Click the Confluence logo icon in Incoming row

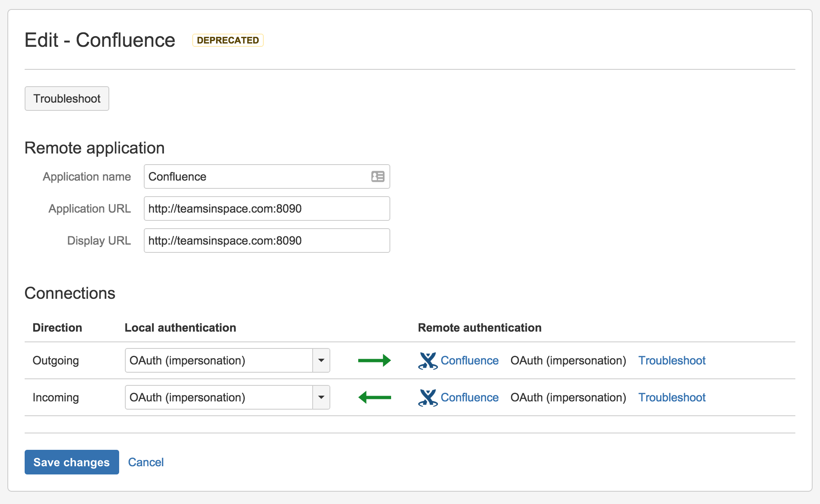[428, 398]
